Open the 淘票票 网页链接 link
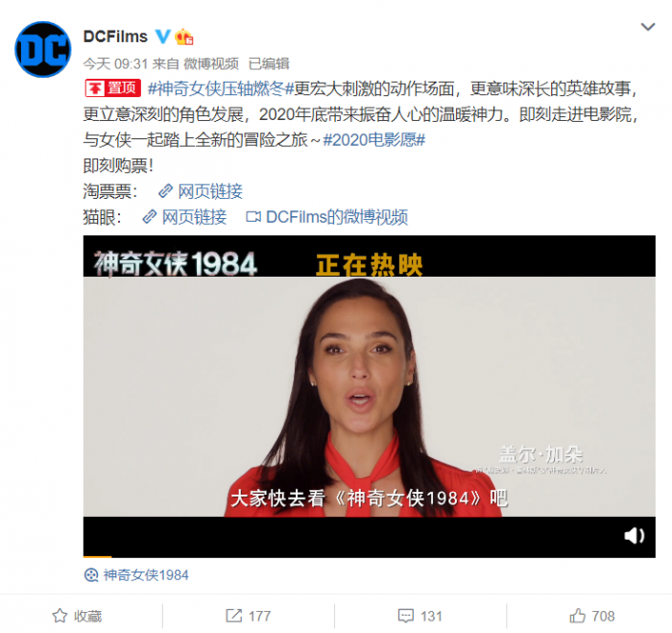 [x=201, y=191]
